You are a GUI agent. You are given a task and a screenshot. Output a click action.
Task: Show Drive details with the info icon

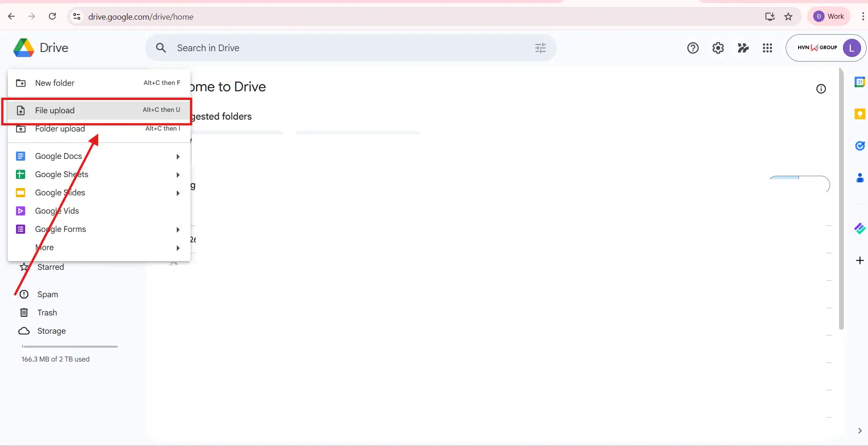click(820, 88)
